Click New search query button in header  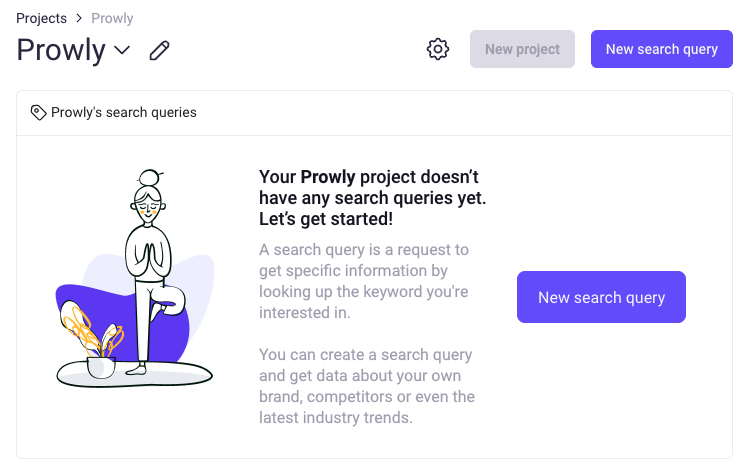coord(662,49)
